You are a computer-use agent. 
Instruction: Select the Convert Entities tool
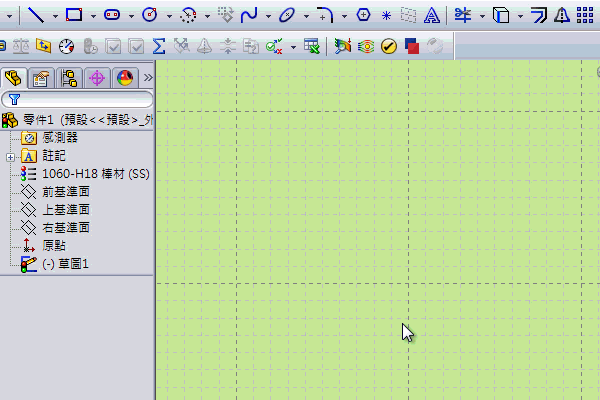tap(501, 15)
